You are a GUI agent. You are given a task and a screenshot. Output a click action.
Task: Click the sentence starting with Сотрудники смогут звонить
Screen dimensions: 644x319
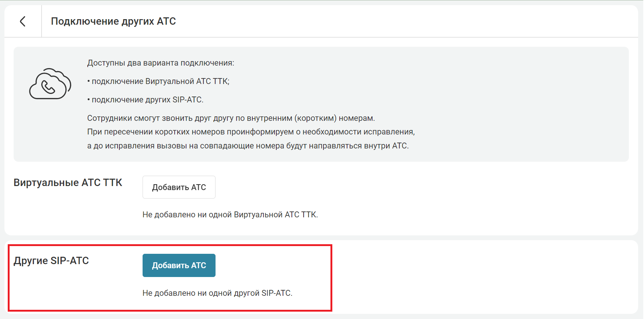(231, 118)
